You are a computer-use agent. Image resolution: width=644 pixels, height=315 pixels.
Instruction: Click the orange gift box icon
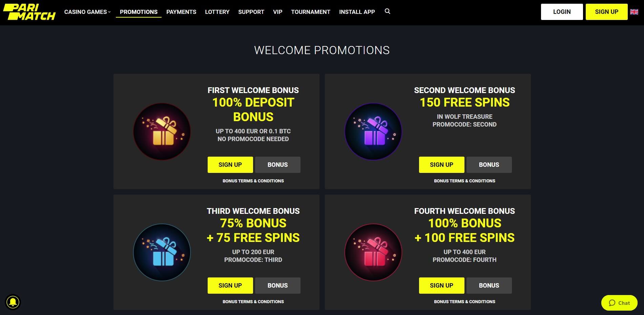162,132
